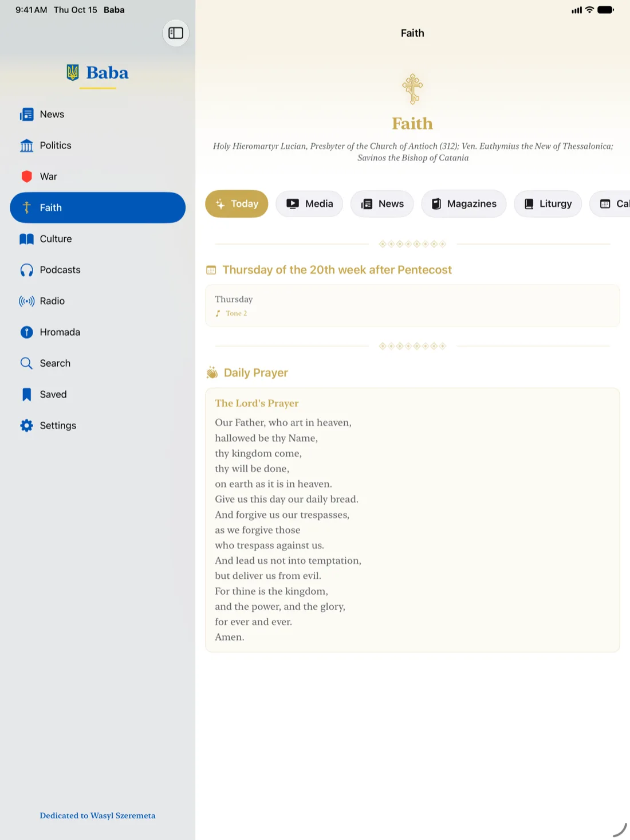Click the Search magnifying glass icon
The image size is (630, 840).
(x=26, y=363)
